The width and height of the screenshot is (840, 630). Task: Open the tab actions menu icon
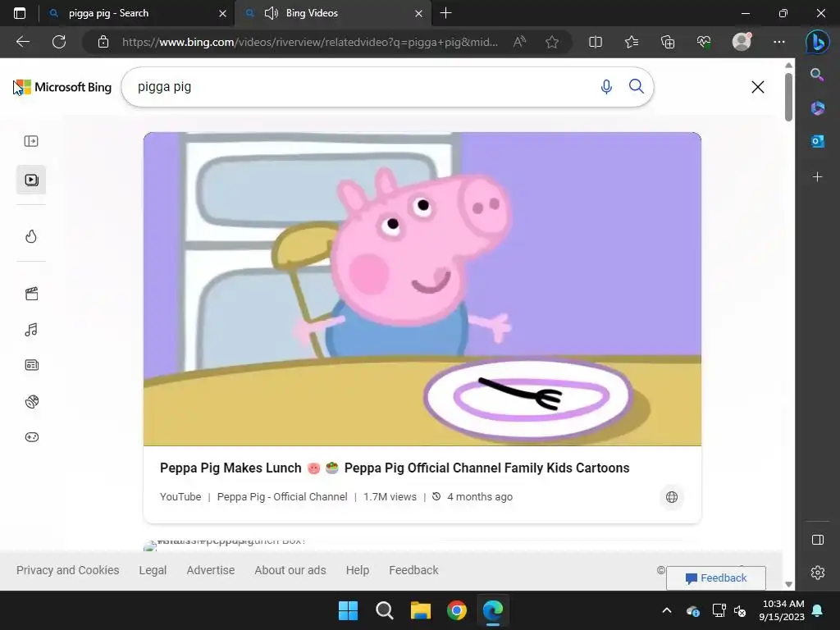20,13
